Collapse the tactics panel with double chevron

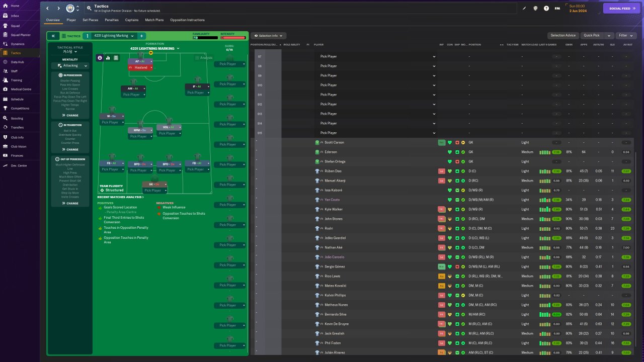point(53,36)
